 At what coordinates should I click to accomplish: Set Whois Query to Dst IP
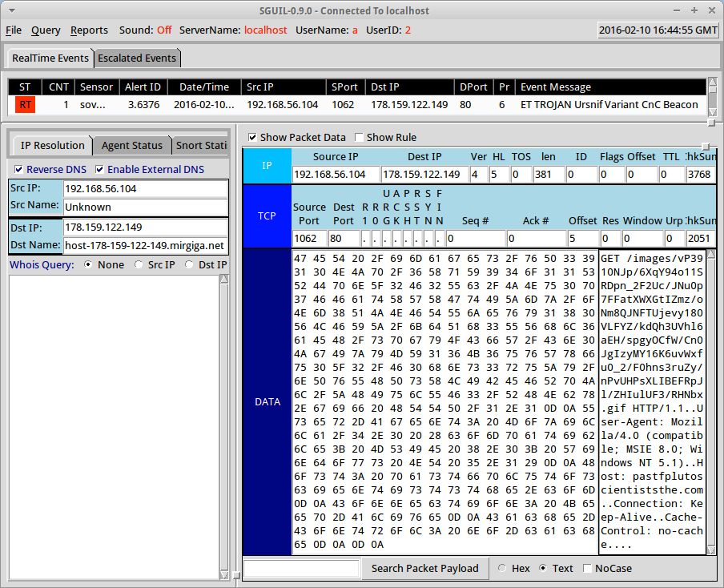[x=190, y=265]
